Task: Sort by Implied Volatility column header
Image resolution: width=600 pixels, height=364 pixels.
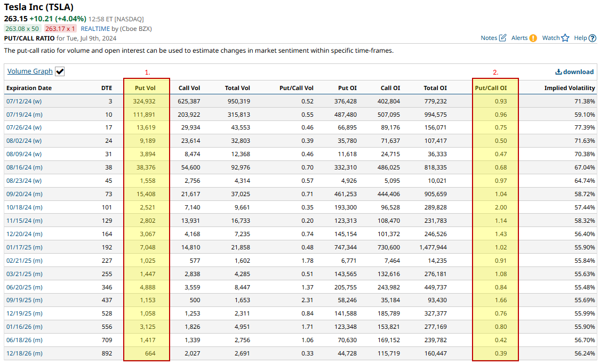Action: [570, 88]
